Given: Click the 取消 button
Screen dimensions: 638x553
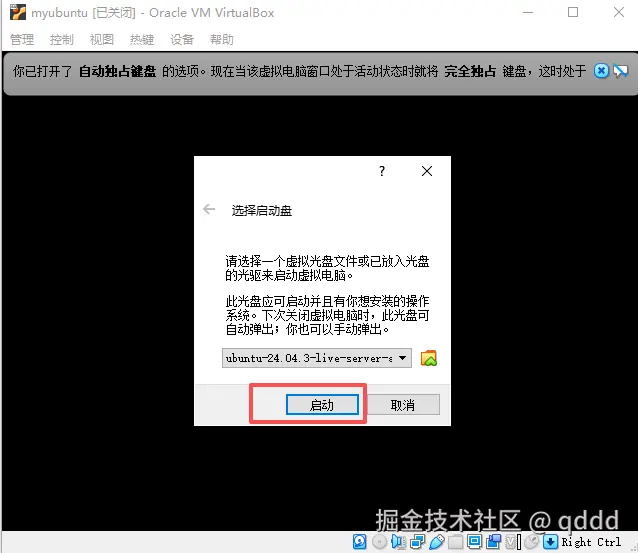Looking at the screenshot, I should (403, 404).
